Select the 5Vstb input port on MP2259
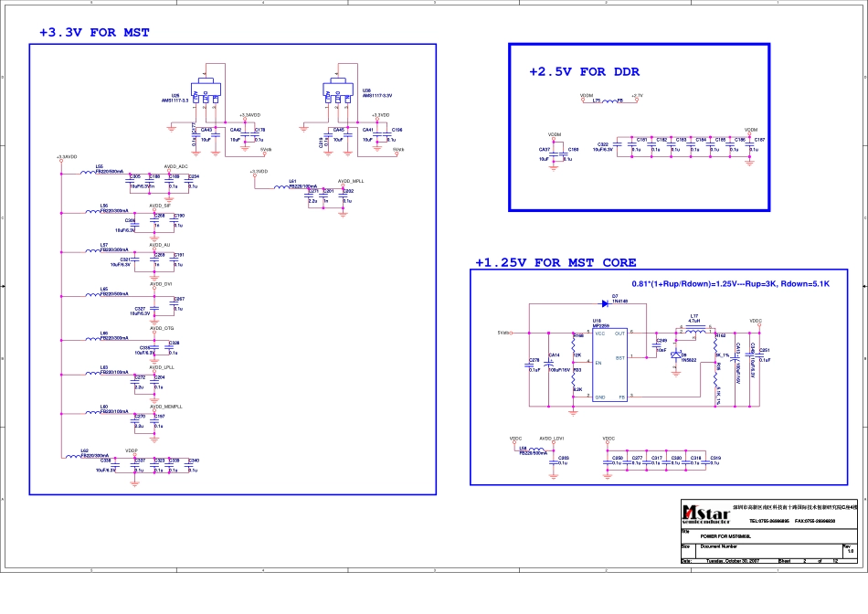 pos(503,333)
